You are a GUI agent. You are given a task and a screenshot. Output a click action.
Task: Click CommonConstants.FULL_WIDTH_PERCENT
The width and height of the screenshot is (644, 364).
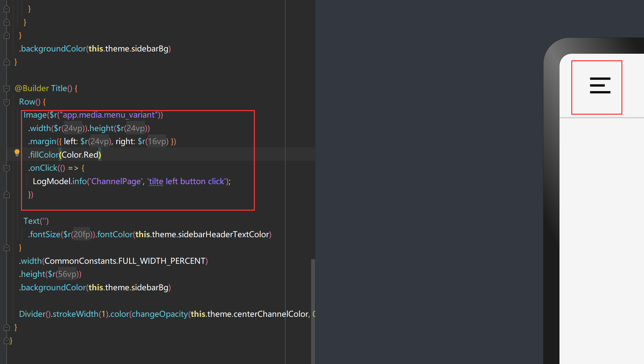[125, 261]
